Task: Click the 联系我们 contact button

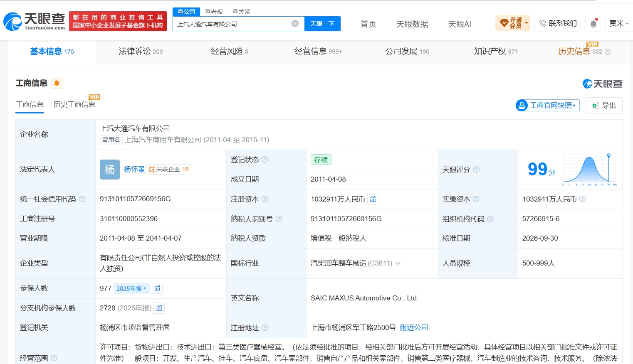Action: click(558, 24)
